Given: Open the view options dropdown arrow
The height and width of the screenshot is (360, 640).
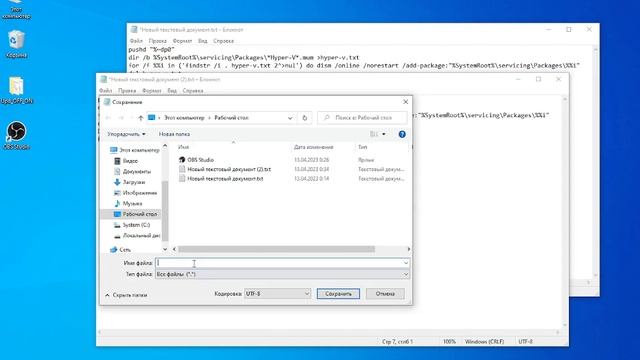Looking at the screenshot, I should pos(384,134).
